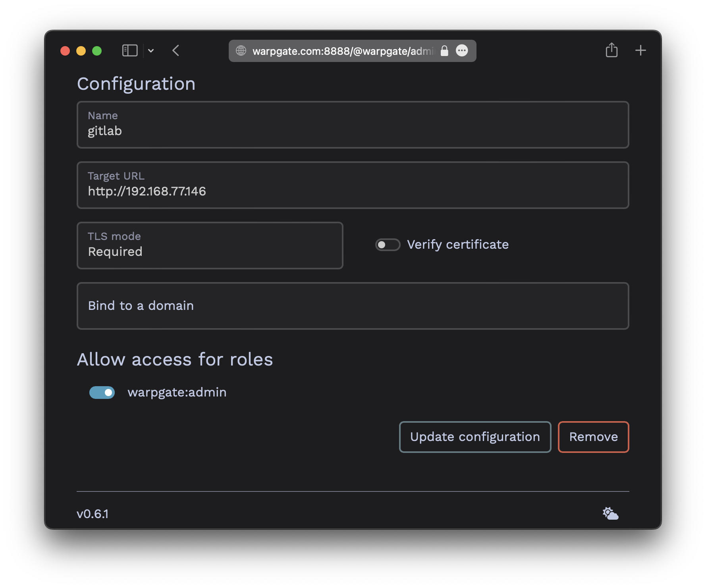Edit the Name field containing gitlab
The image size is (706, 588).
(353, 125)
